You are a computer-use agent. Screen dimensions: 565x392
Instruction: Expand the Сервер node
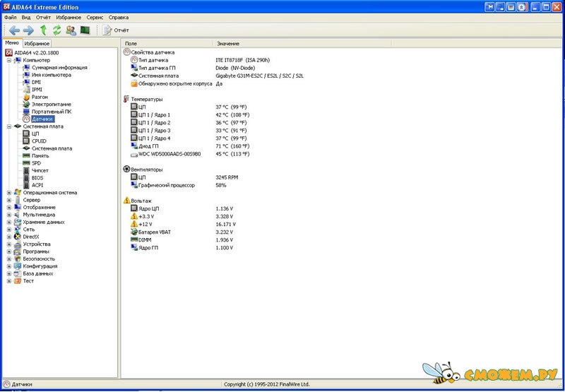point(9,200)
